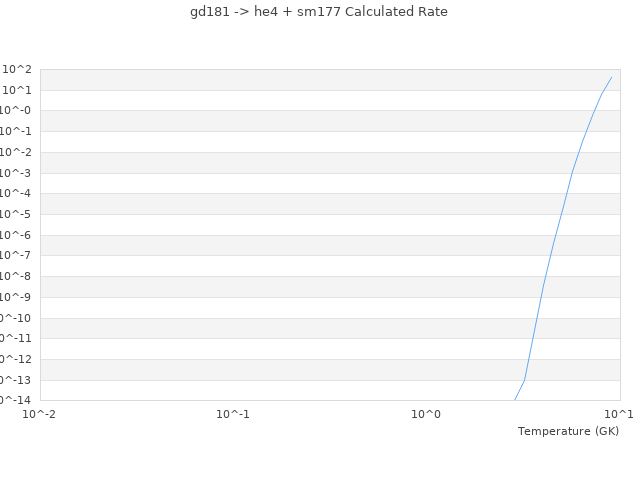Click the 10^-12 y-axis tick label
Viewport: 640px width, 480px height.
tap(14, 359)
